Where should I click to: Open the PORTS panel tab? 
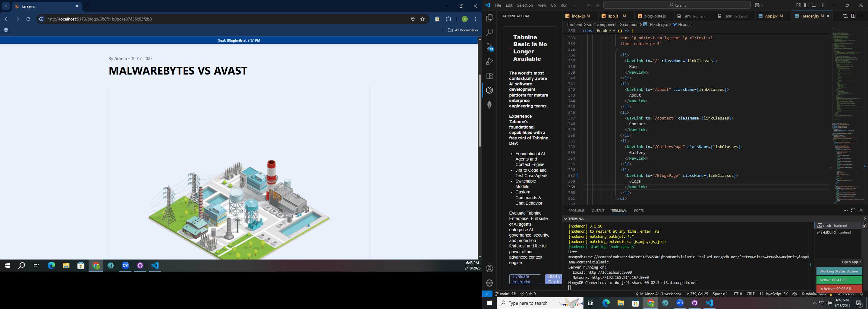(x=639, y=211)
